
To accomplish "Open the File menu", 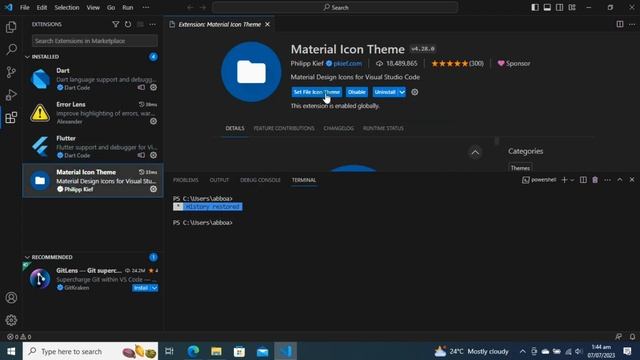I will [24, 7].
